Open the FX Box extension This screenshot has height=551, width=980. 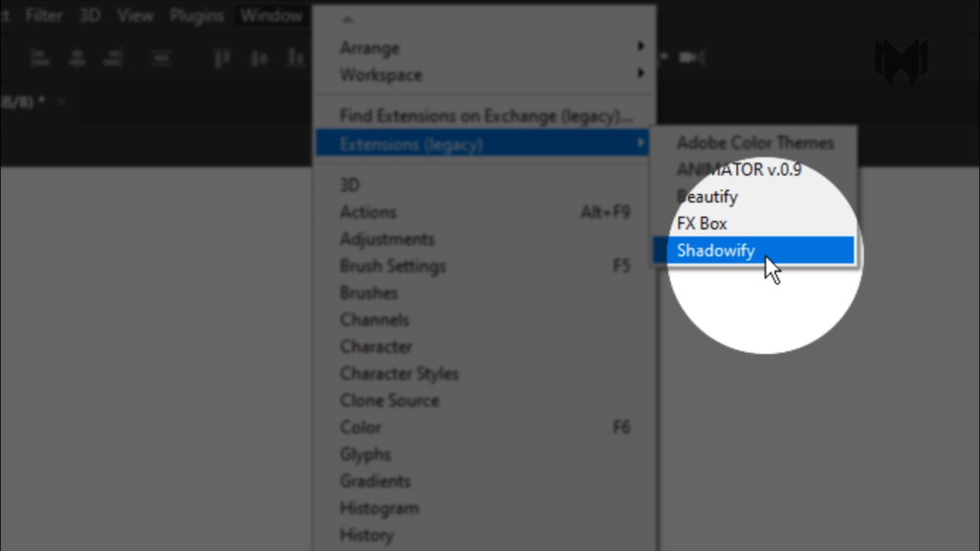[x=754, y=224]
